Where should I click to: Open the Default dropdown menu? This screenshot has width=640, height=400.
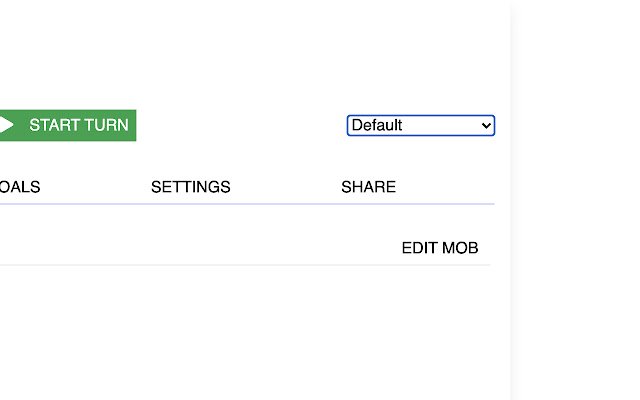click(x=420, y=125)
